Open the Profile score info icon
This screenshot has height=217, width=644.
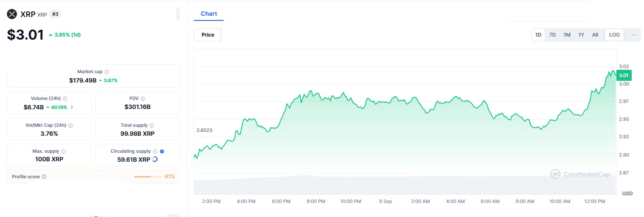tap(44, 177)
